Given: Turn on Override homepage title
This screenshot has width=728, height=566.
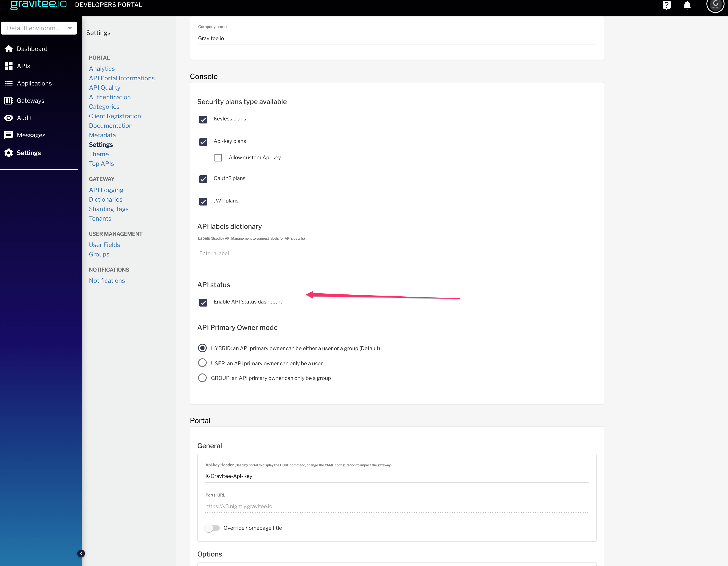Looking at the screenshot, I should point(212,528).
